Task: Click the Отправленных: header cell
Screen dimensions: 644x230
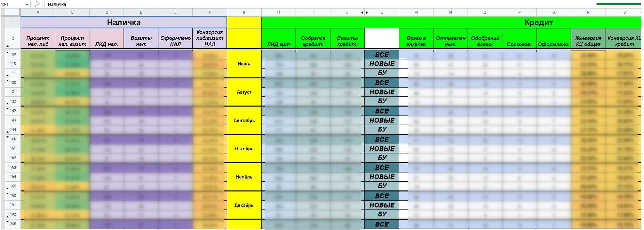Action: (451, 38)
